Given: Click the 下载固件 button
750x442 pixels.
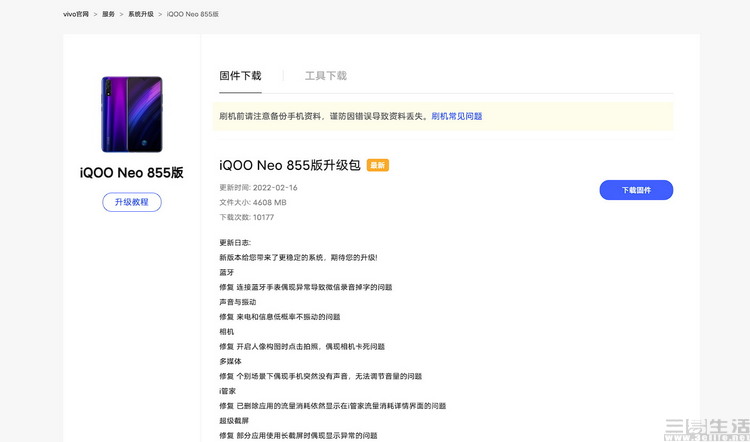Looking at the screenshot, I should click(636, 190).
